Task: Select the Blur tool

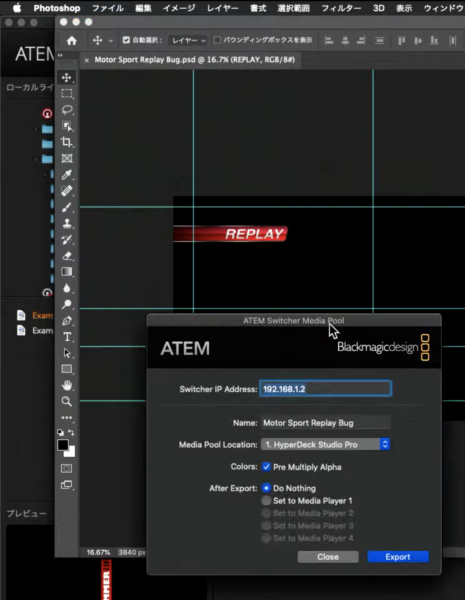Action: pyautogui.click(x=67, y=288)
